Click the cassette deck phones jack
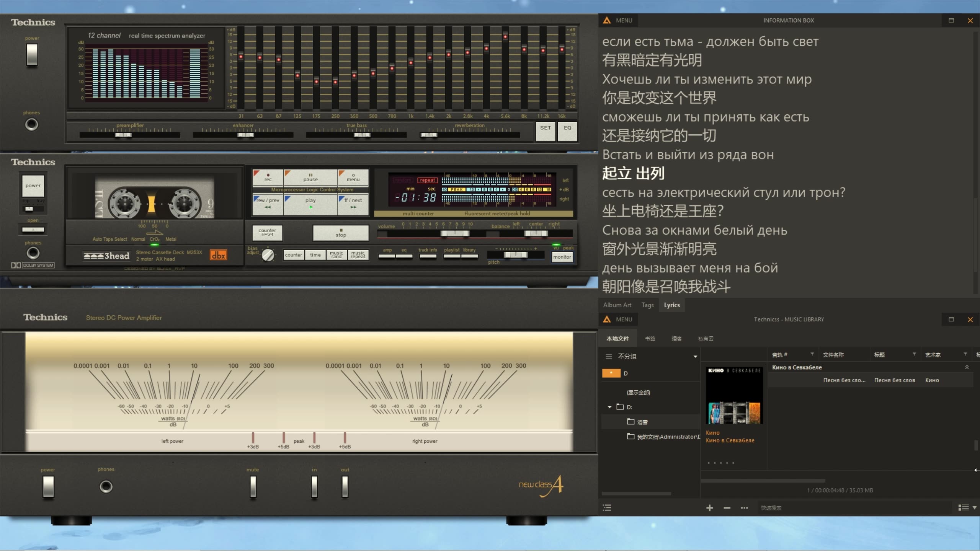 [33, 253]
